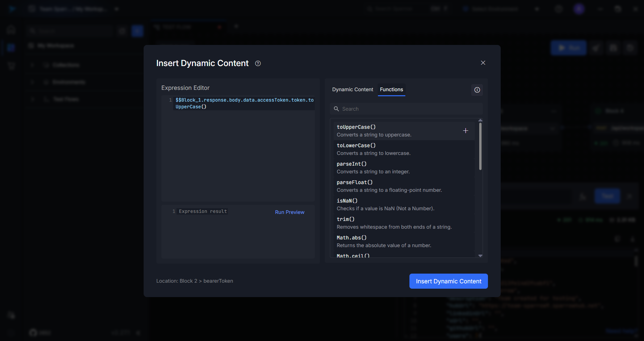Click the Location: Block 2 > bearerToken text
The width and height of the screenshot is (644, 341).
pyautogui.click(x=195, y=281)
